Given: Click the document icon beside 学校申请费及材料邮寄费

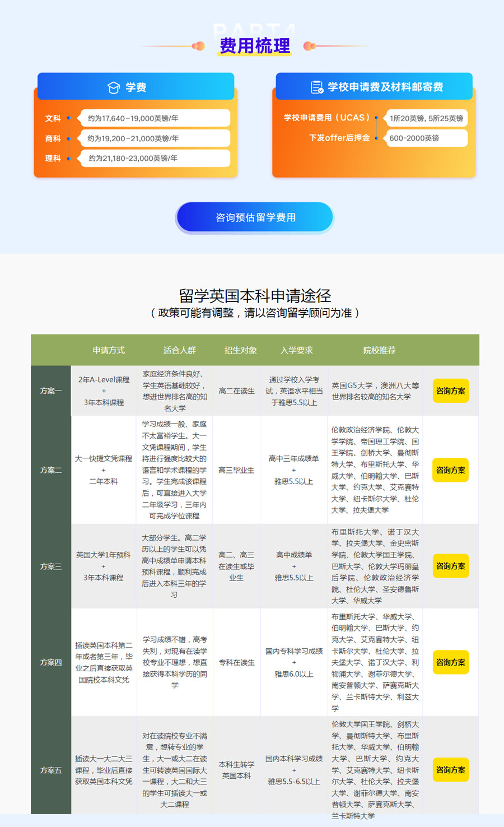Looking at the screenshot, I should 317,87.
